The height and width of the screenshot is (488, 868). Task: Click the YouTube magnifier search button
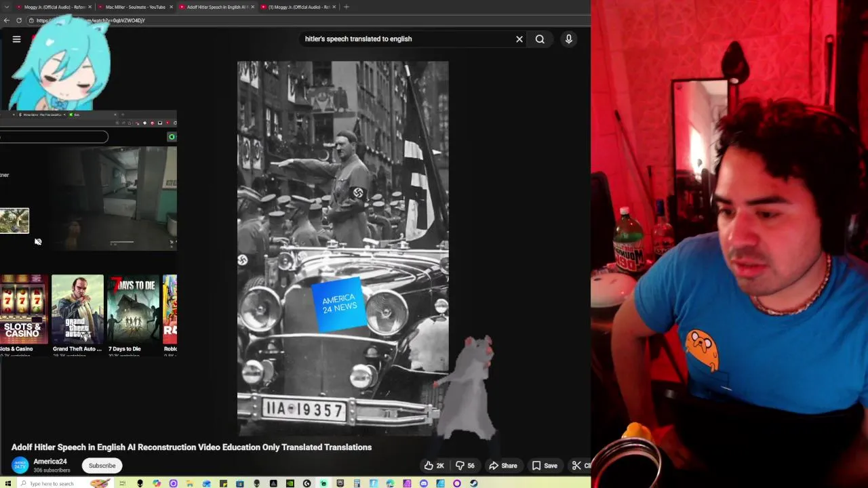[x=540, y=39]
